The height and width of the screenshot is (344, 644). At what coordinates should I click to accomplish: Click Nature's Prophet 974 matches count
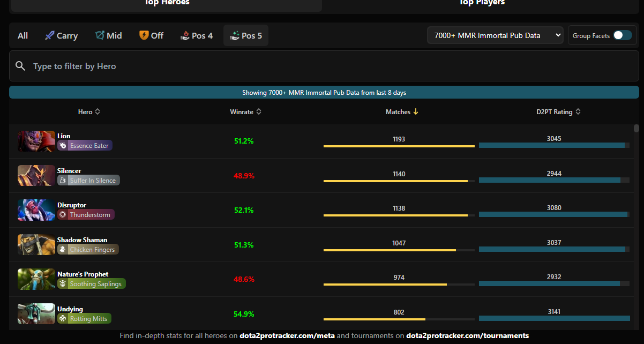(x=399, y=278)
